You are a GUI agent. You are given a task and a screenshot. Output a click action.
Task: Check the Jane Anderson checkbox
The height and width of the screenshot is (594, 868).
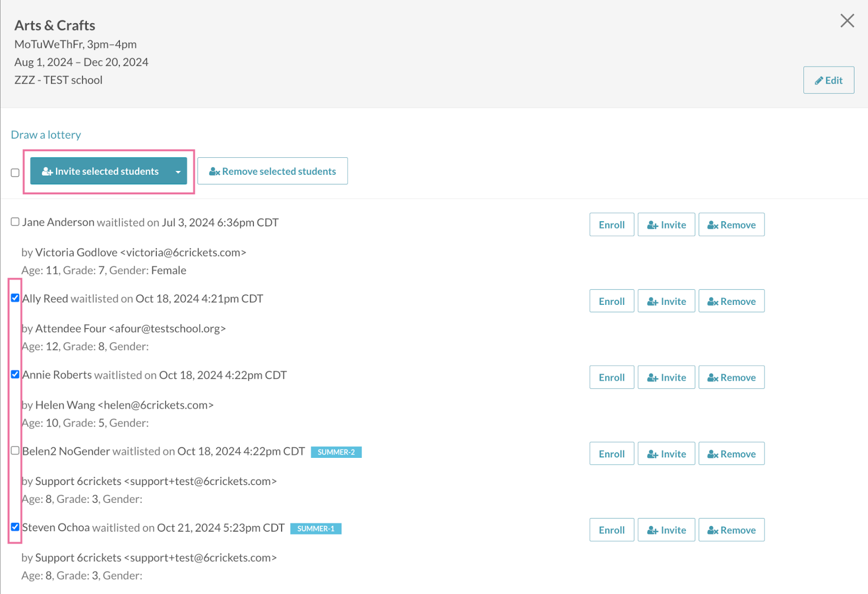point(15,221)
